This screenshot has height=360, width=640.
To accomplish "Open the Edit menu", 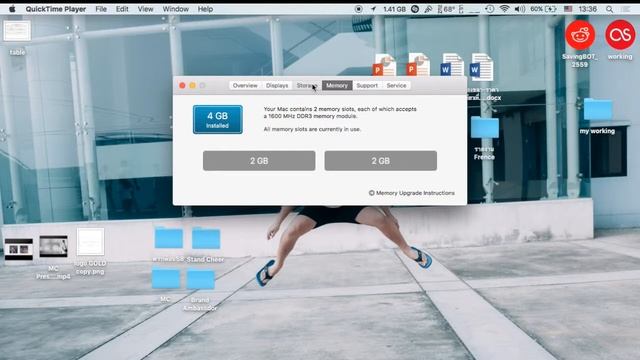I will pos(122,9).
